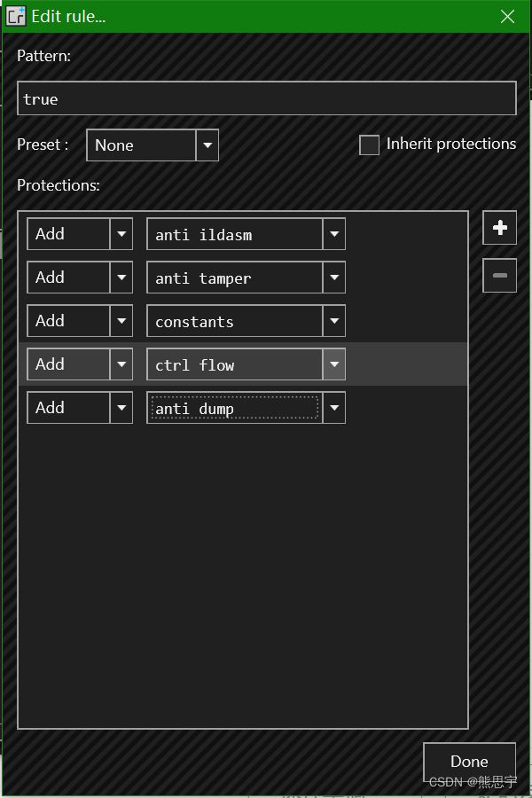Expand the anti tamper protection dropdown arrow
Viewport: 532px width, 798px height.
tap(334, 278)
